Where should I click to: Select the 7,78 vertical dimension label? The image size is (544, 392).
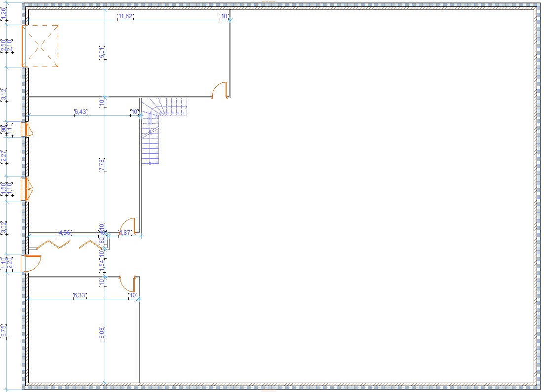(x=102, y=165)
